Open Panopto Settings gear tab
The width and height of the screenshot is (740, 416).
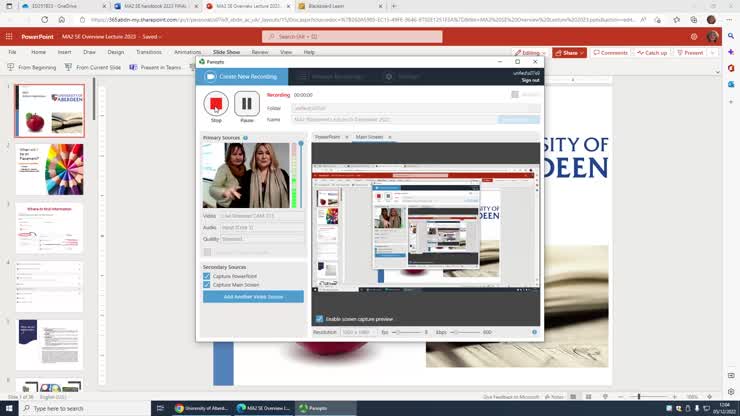[x=404, y=76]
